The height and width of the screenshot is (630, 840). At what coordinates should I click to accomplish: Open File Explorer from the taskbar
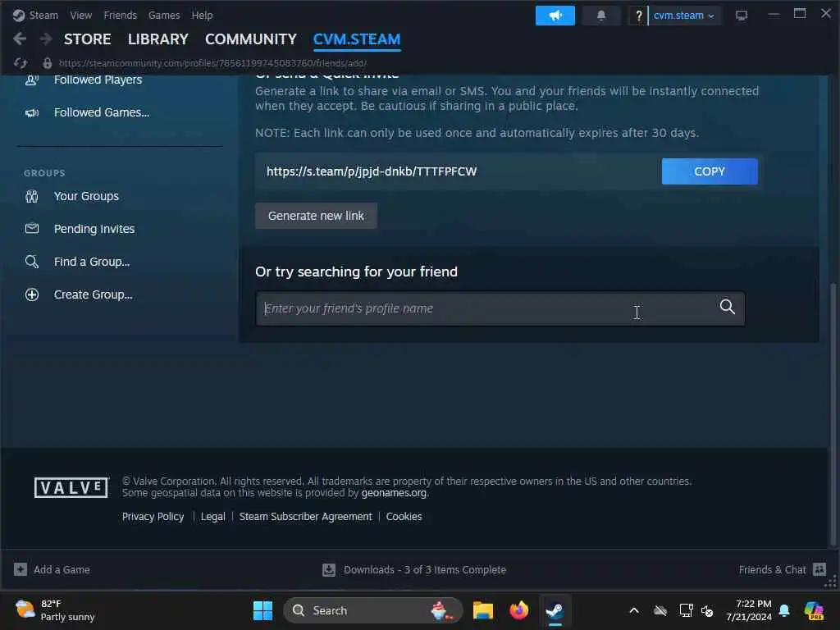point(482,610)
